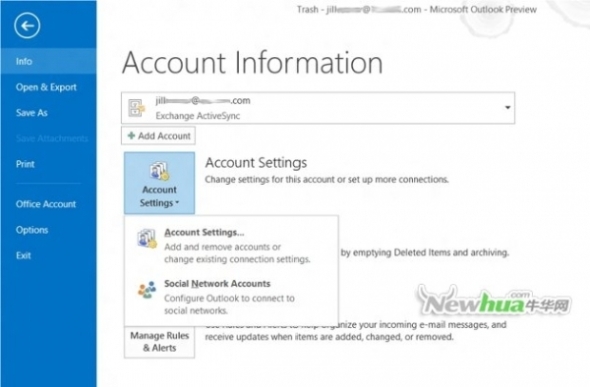Click the 'Configure Outlook to connect' description
Screen dimensions: 590x387
(x=229, y=304)
